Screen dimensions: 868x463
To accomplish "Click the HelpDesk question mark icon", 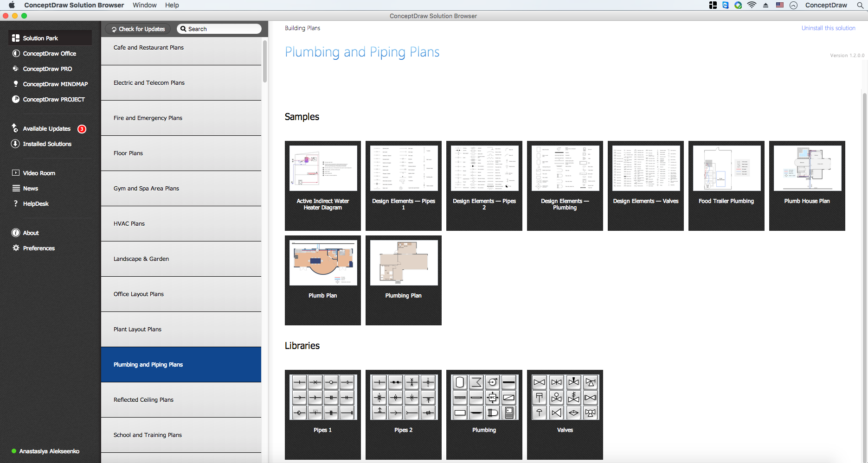I will coord(16,203).
